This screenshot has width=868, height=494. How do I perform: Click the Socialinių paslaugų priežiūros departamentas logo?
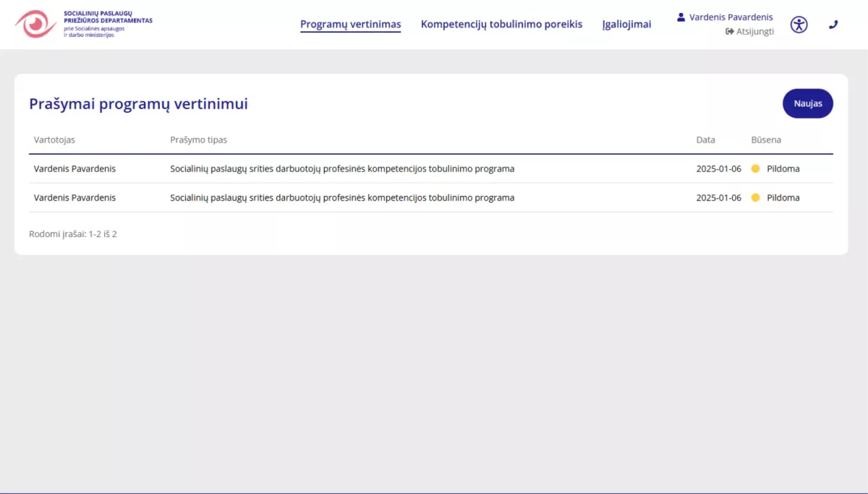84,24
